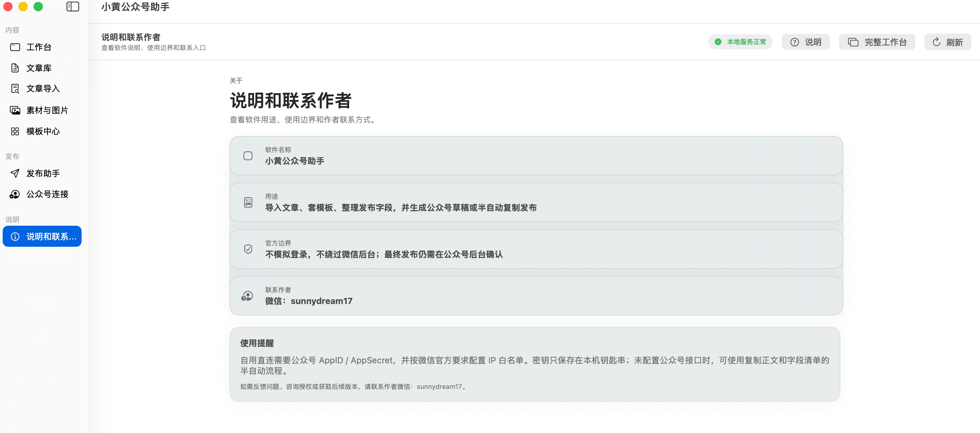Click the 文章导入 search-document icon
Viewport: 980px width, 433px height.
[x=15, y=89]
